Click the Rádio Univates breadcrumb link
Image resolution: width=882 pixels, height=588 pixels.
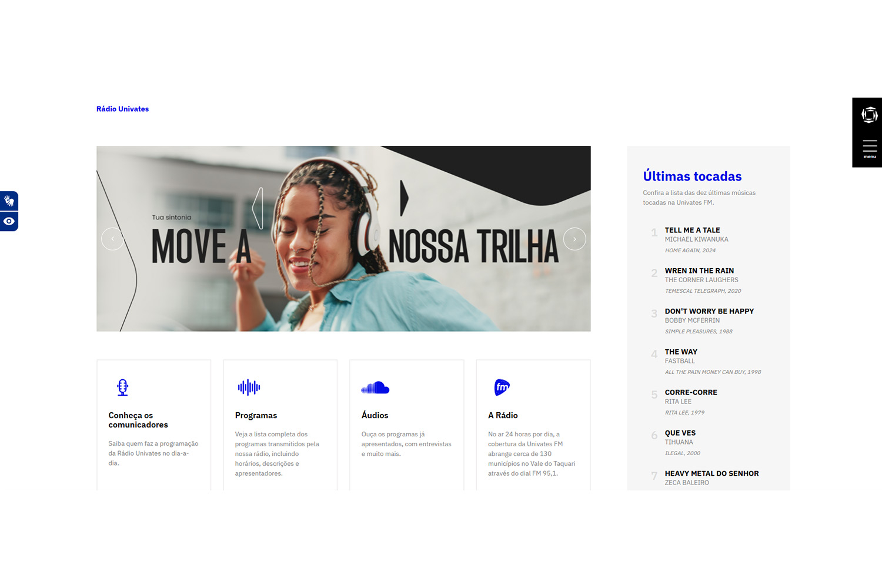[x=122, y=109]
